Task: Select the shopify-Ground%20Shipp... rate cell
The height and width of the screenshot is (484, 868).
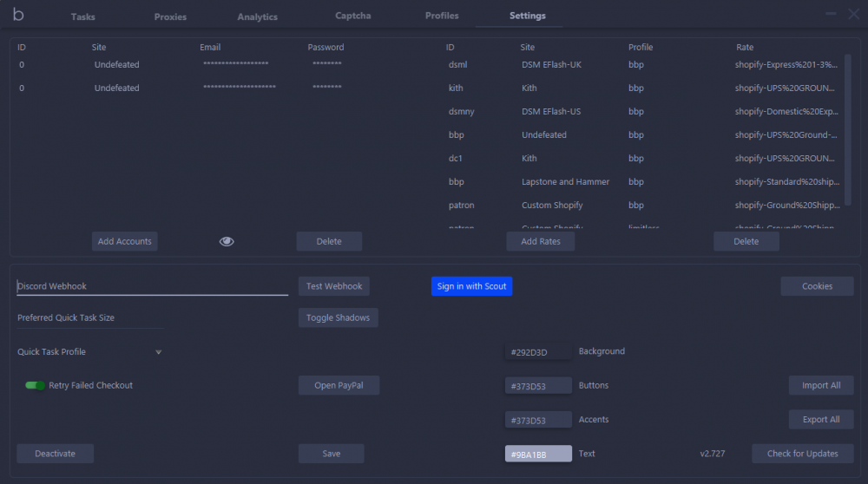Action: [787, 206]
